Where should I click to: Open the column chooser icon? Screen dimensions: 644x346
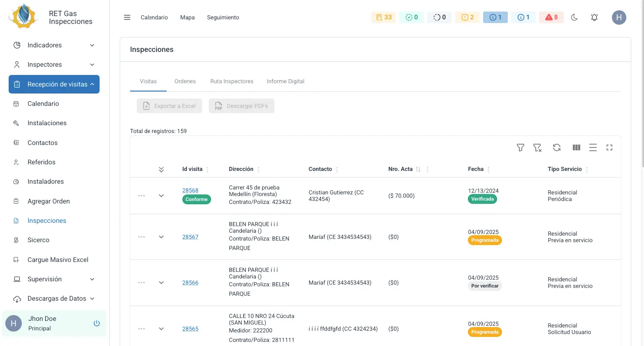[x=577, y=147]
